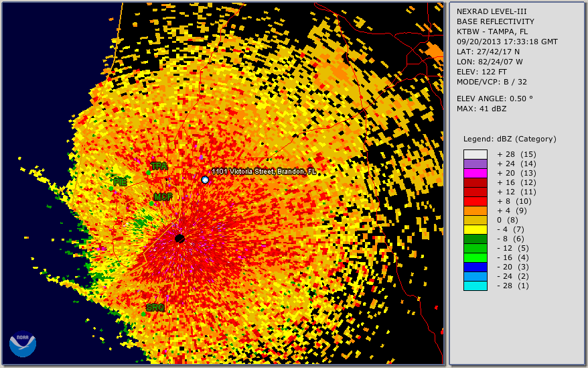
Task: Click the gold 0 dBZ legend swatch
Action: (475, 220)
